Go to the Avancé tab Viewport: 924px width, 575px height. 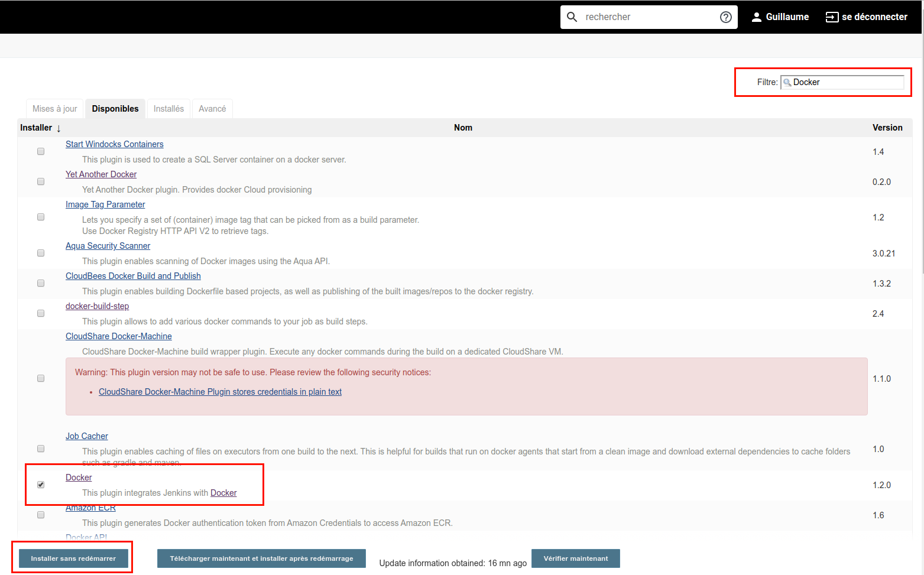coord(212,109)
